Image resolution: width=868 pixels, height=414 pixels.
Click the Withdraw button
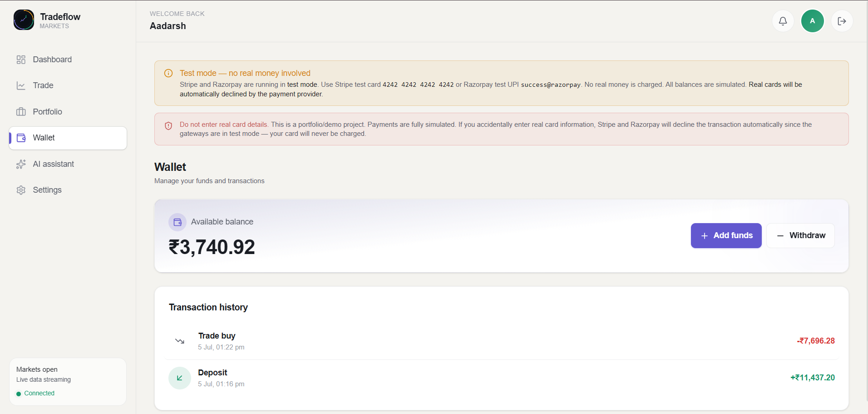point(800,235)
